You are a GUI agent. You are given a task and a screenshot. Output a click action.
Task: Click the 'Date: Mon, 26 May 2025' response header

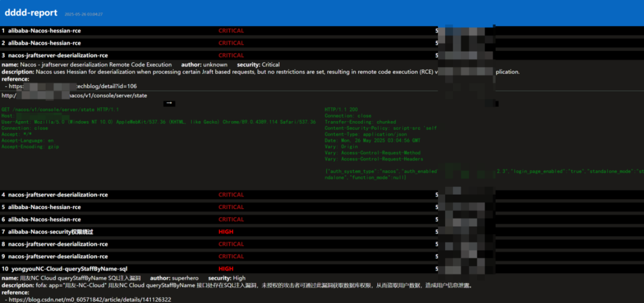372,140
